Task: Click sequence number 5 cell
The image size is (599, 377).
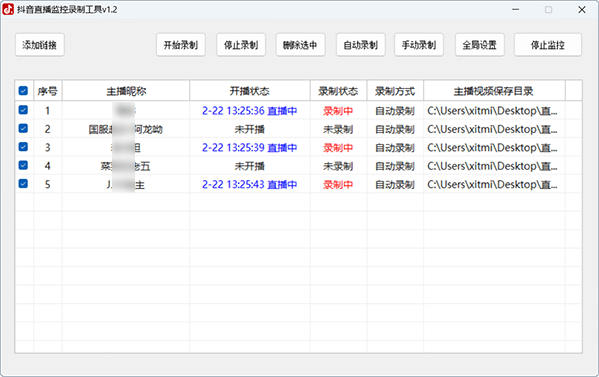Action: pyautogui.click(x=48, y=184)
